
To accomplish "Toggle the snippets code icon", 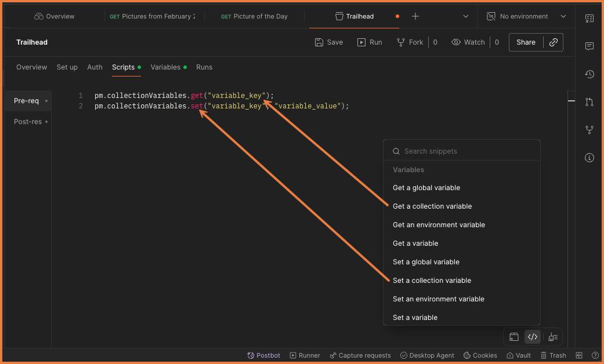I will point(533,337).
